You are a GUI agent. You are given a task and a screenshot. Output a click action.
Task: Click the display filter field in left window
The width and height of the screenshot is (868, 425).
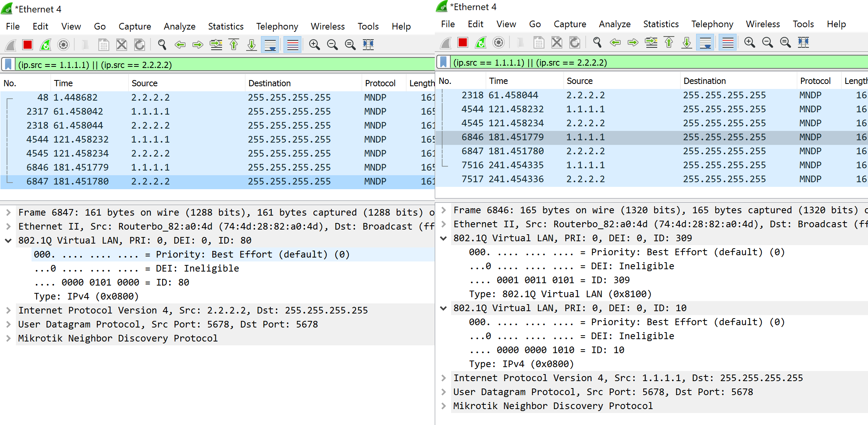[x=225, y=64]
